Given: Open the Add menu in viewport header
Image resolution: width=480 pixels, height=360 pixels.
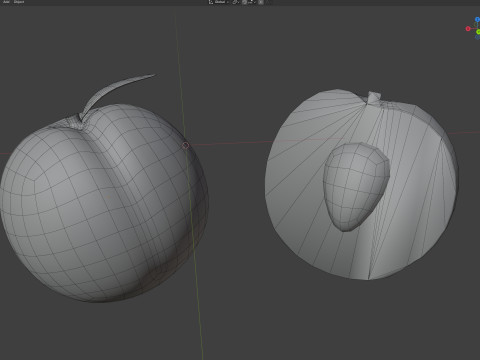Looking at the screenshot, I should tap(6, 2).
